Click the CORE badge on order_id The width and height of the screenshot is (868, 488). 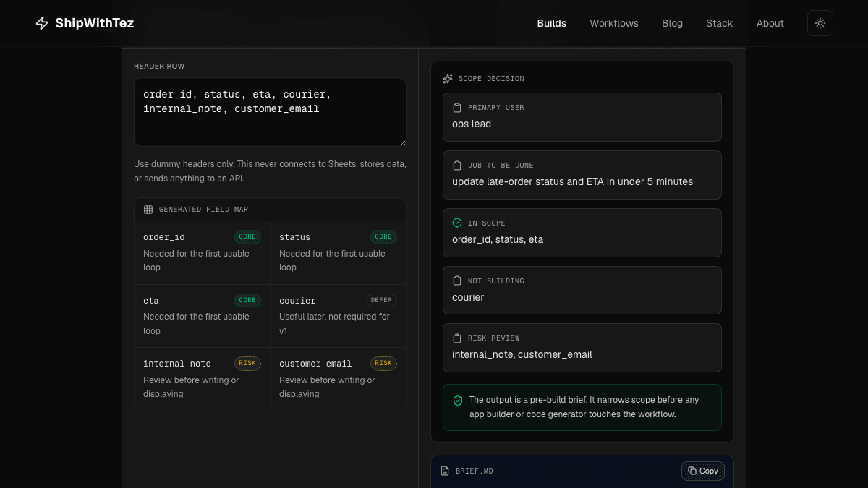click(x=247, y=236)
